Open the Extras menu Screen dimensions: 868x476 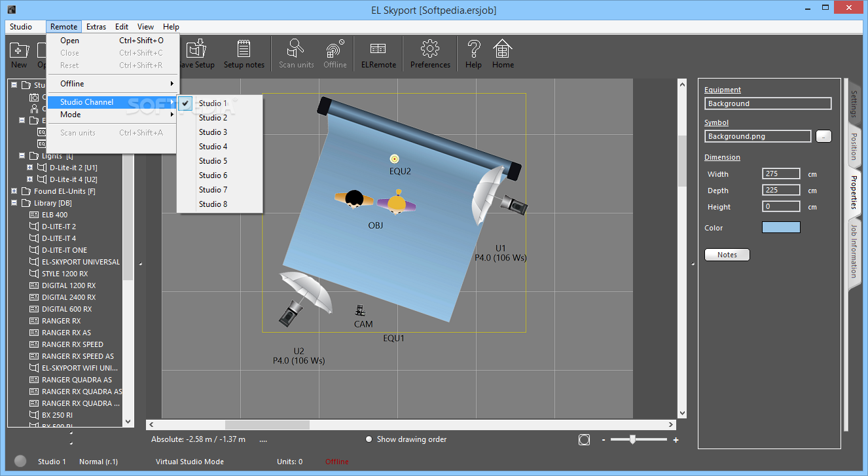click(x=96, y=27)
